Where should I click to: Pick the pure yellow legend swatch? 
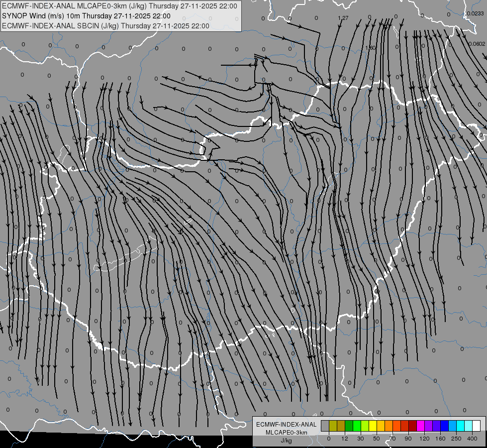point(373,426)
